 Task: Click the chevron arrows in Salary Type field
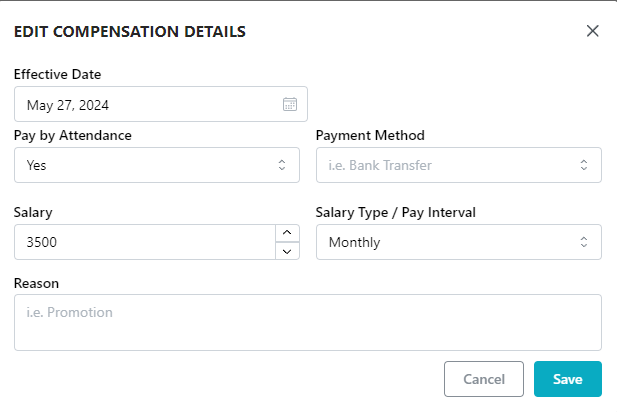[584, 242]
